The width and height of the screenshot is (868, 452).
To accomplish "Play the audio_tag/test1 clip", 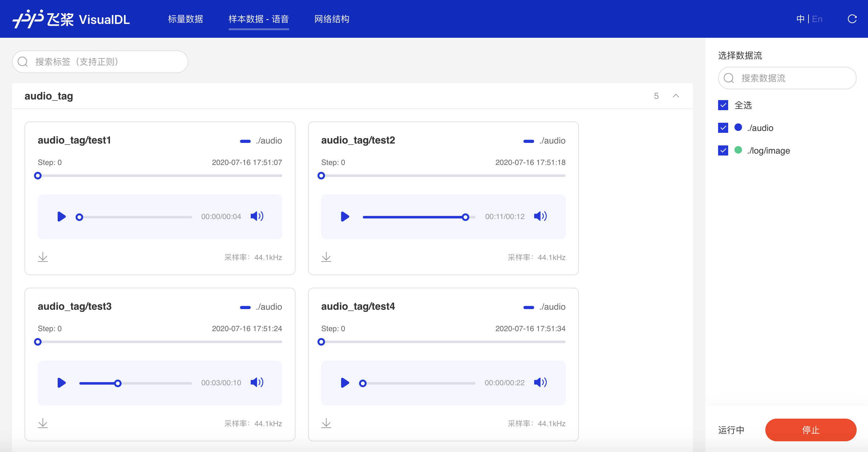I will (61, 217).
